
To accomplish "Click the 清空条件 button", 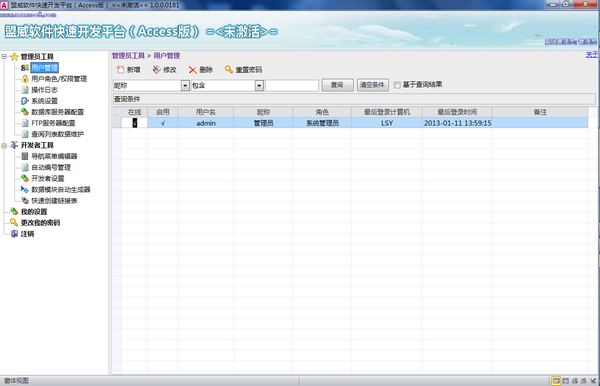I will 373,85.
